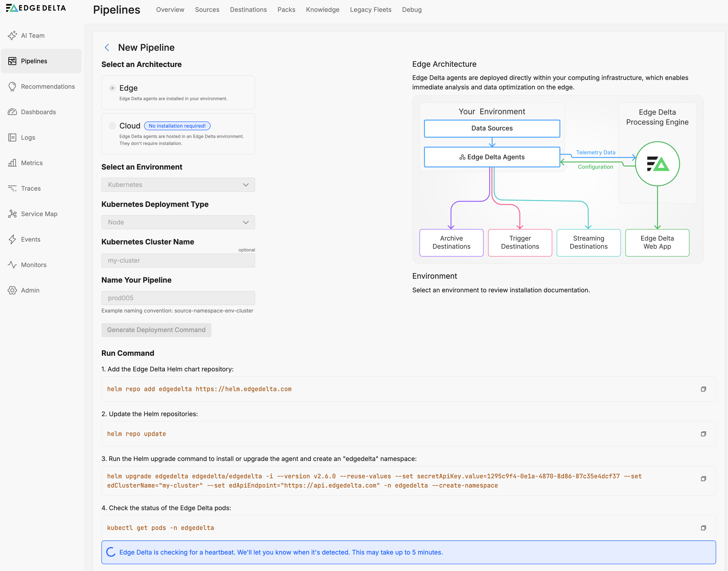Copy the kubectl get pods command

703,528
